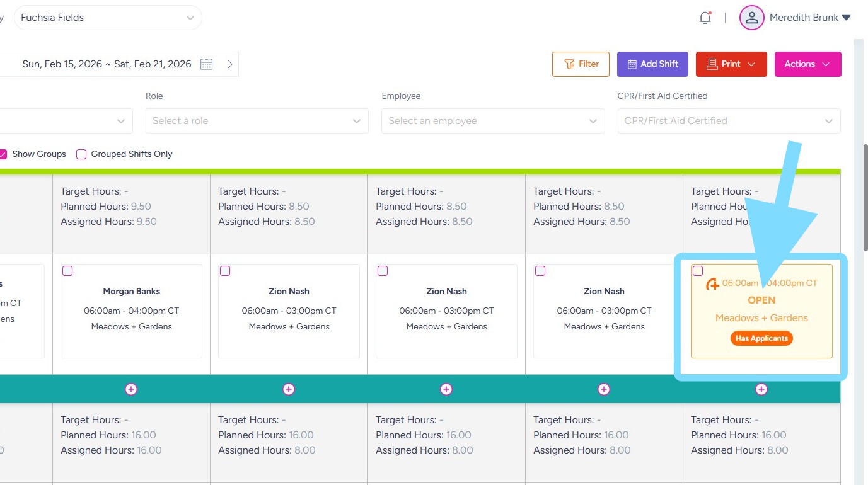The image size is (868, 485).
Task: Expand the Select a role dropdown
Action: (257, 121)
